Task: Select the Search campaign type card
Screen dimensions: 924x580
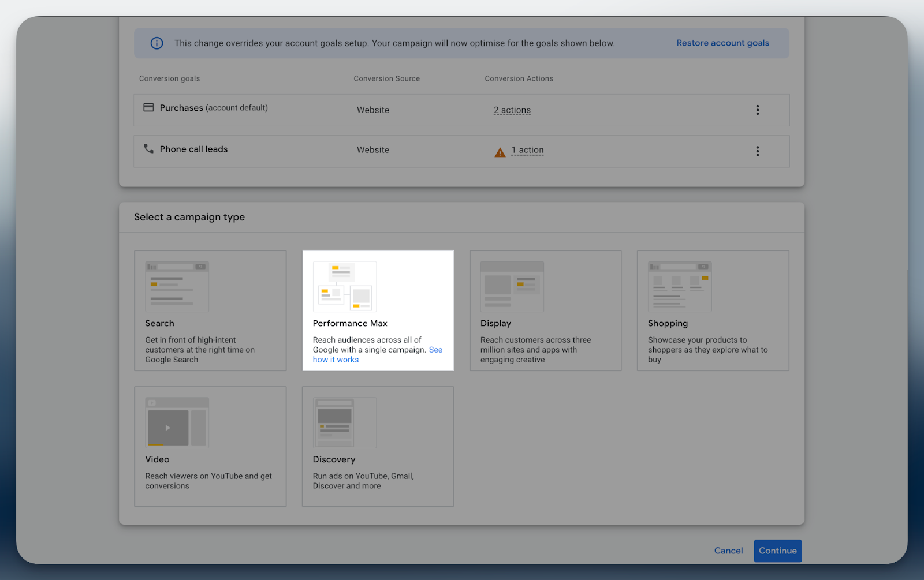Action: 210,310
